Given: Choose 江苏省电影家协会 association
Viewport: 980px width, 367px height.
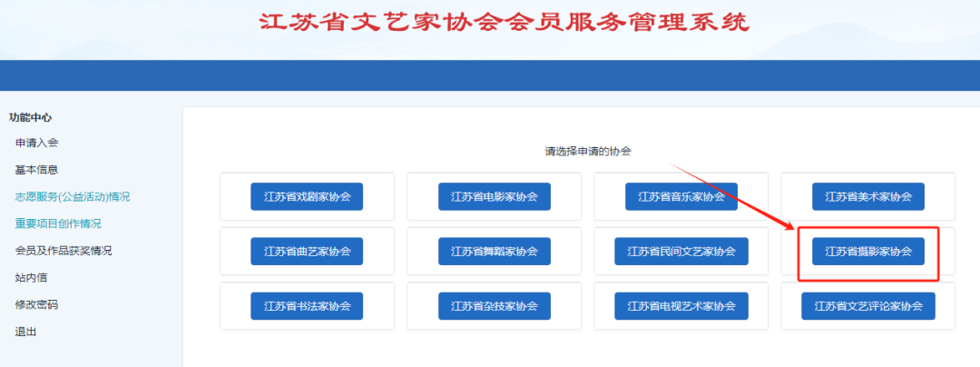Looking at the screenshot, I should (494, 196).
